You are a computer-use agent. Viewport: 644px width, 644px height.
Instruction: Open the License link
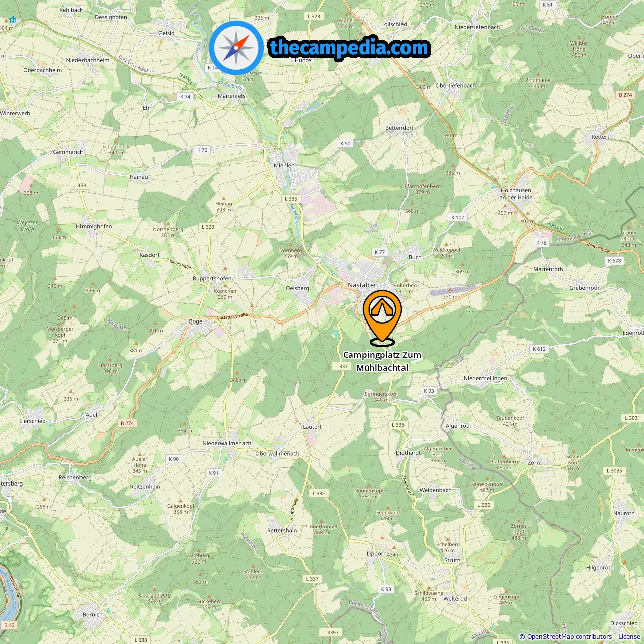pos(629,637)
